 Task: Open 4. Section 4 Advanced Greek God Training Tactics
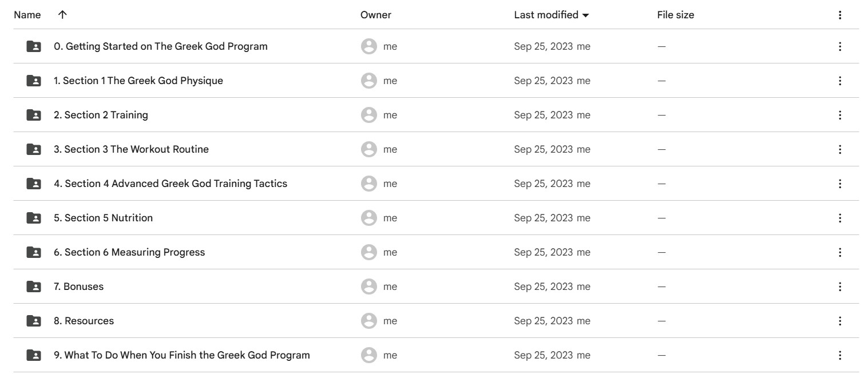pyautogui.click(x=171, y=184)
